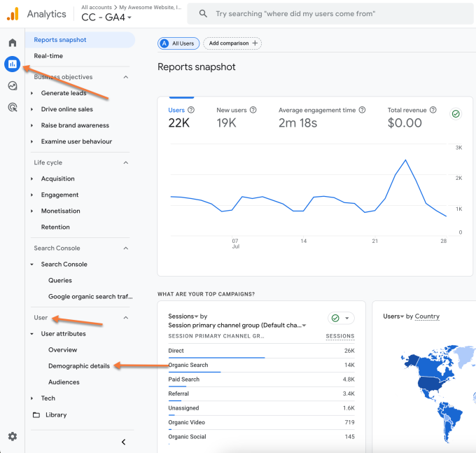The height and width of the screenshot is (453, 476).
Task: Select the Users metric tab
Action: pyautogui.click(x=181, y=117)
